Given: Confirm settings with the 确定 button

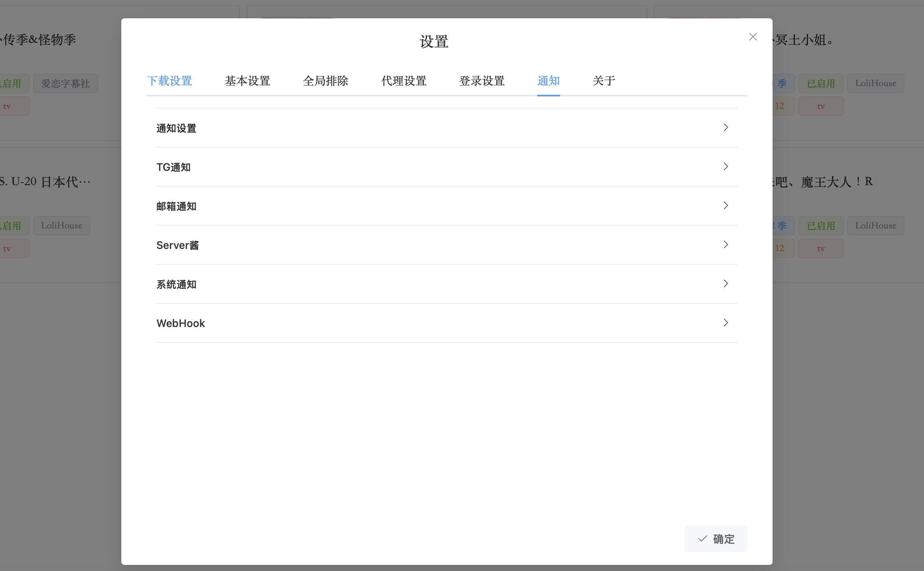Looking at the screenshot, I should coord(715,538).
